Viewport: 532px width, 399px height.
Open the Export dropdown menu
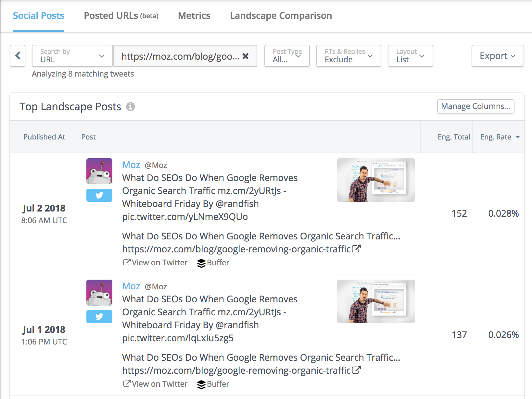click(x=498, y=56)
